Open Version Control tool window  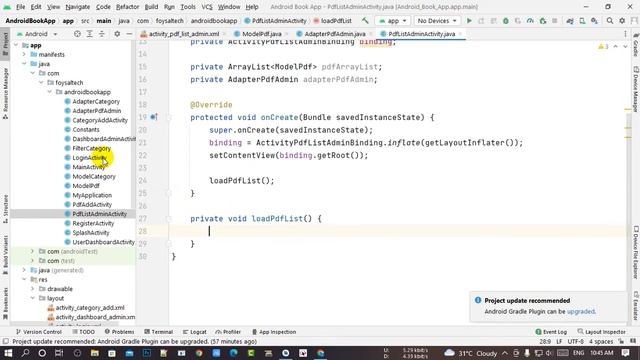point(38,332)
